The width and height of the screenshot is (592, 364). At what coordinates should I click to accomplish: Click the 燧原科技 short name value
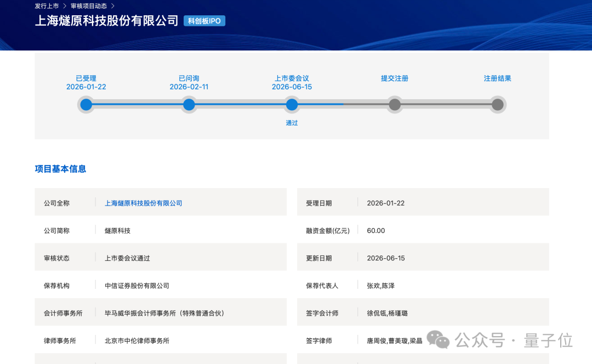pyautogui.click(x=117, y=231)
